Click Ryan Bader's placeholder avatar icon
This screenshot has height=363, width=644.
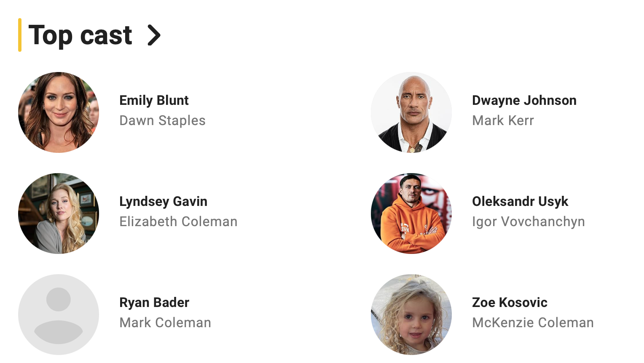click(59, 315)
